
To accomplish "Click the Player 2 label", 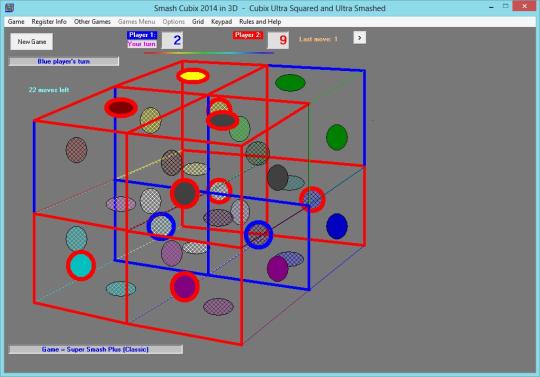I will click(248, 35).
